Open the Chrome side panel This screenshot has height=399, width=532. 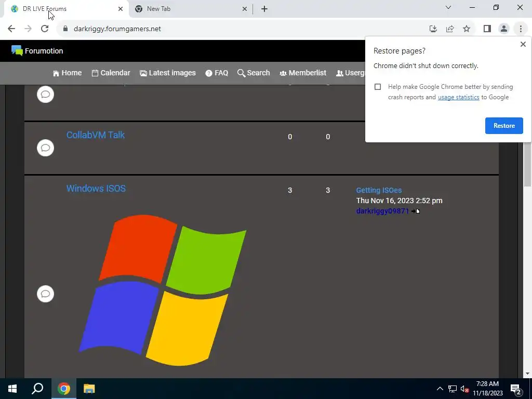point(487,29)
